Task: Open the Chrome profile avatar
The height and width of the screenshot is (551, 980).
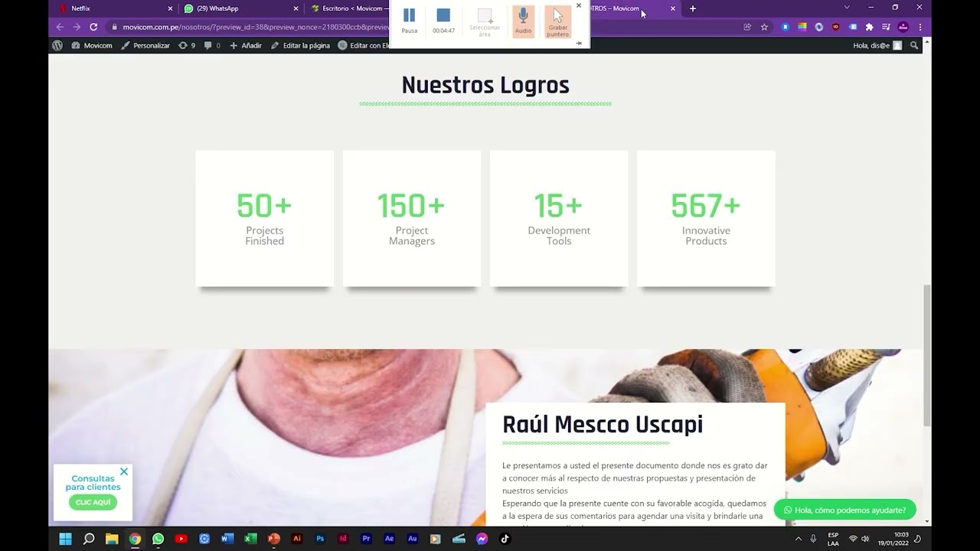Action: (903, 27)
